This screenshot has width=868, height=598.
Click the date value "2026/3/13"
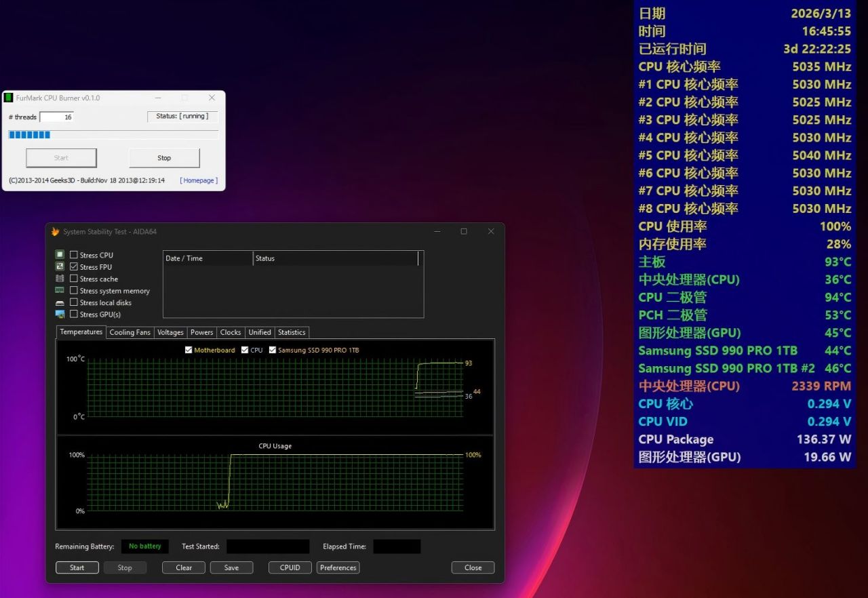click(821, 14)
